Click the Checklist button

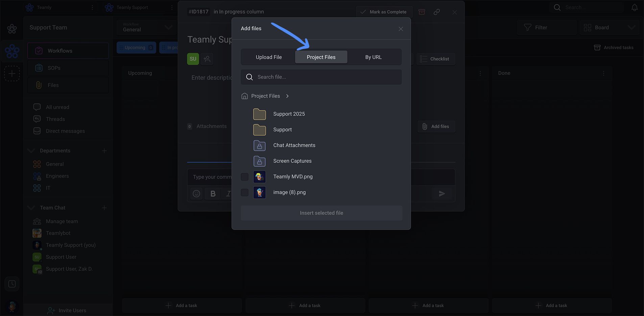point(436,59)
